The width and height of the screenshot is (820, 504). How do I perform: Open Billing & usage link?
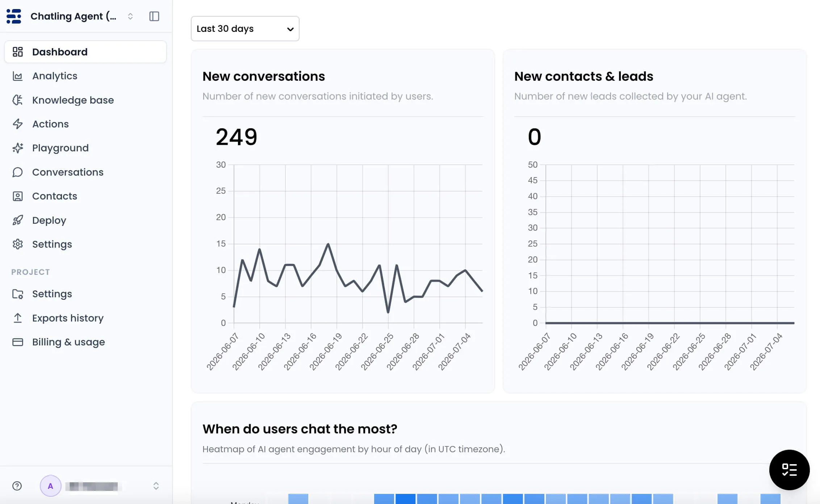coord(85,342)
